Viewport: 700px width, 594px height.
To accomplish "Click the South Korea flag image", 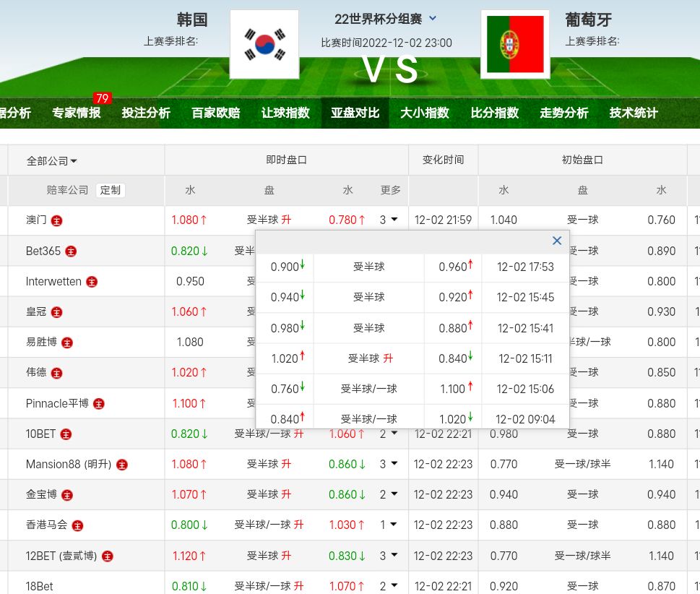I will click(264, 44).
